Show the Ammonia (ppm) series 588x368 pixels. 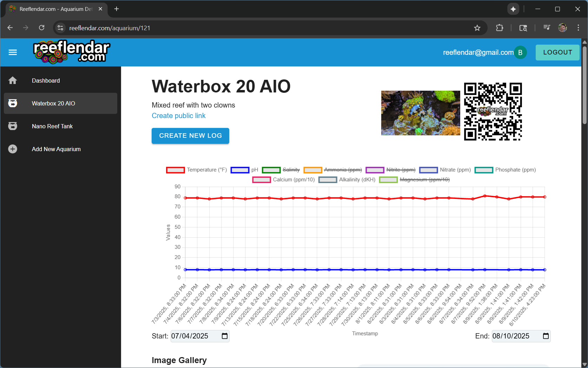coord(333,170)
